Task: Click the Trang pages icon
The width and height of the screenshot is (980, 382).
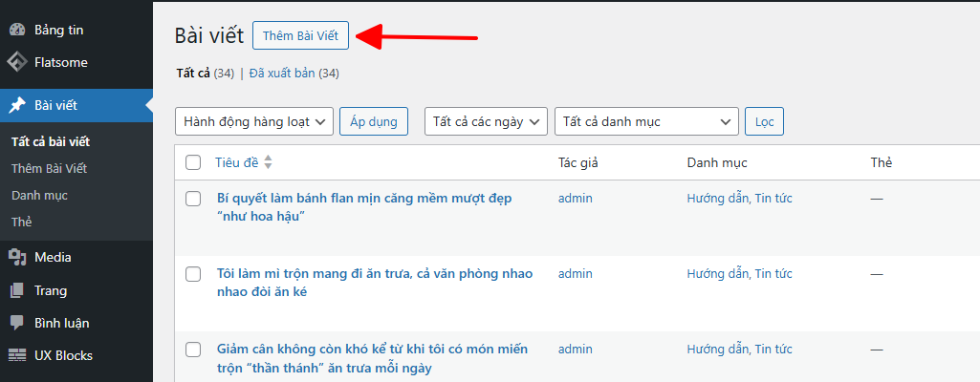Action: pyautogui.click(x=17, y=290)
